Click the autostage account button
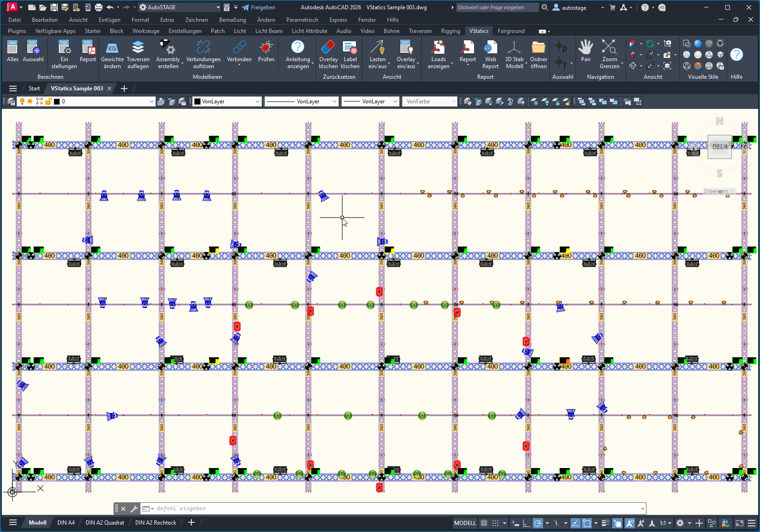The width and height of the screenshot is (760, 532). point(570,7)
